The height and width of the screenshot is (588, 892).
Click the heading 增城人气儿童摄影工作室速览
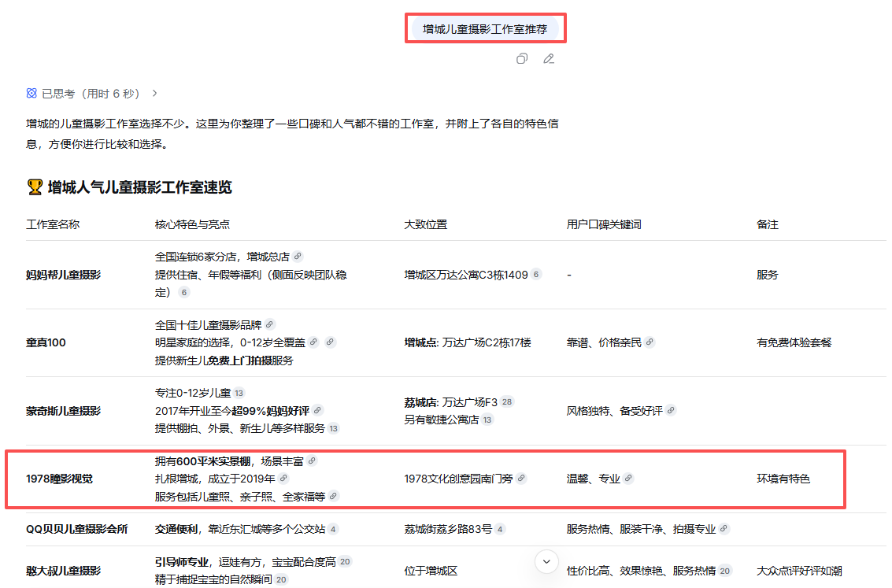(x=140, y=187)
